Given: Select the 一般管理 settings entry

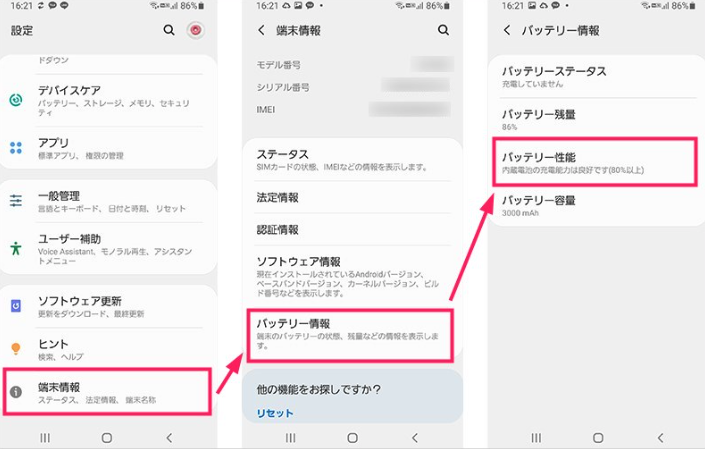Looking at the screenshot, I should tap(108, 201).
